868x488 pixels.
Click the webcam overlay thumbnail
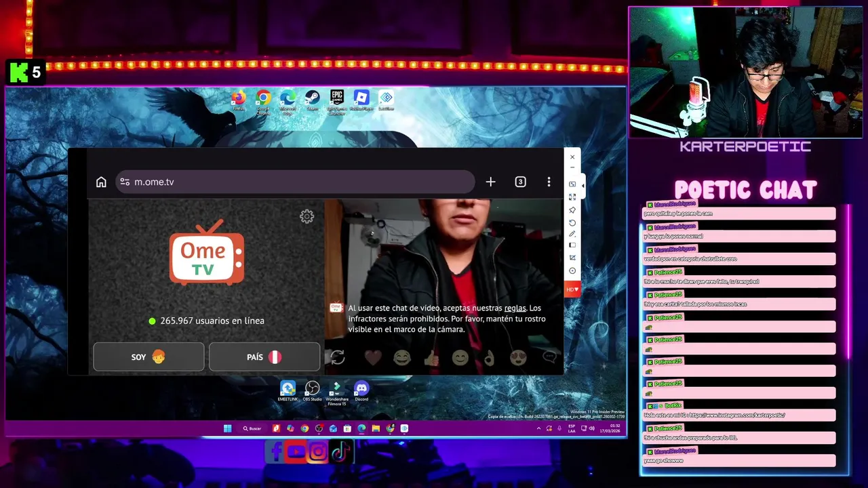point(745,73)
